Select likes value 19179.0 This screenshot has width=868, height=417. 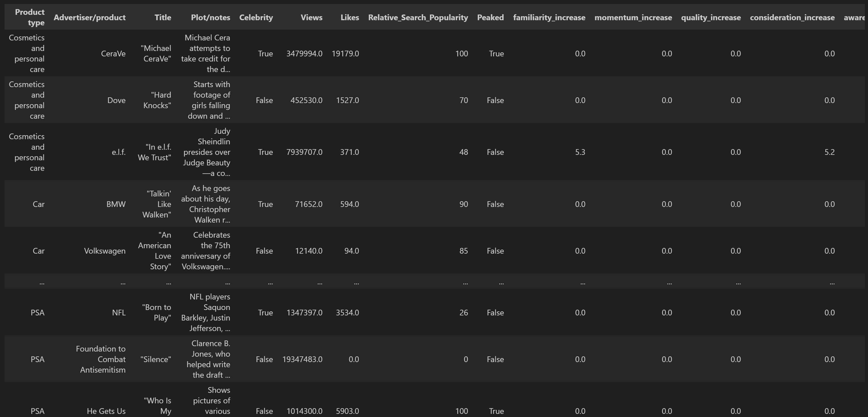[345, 54]
